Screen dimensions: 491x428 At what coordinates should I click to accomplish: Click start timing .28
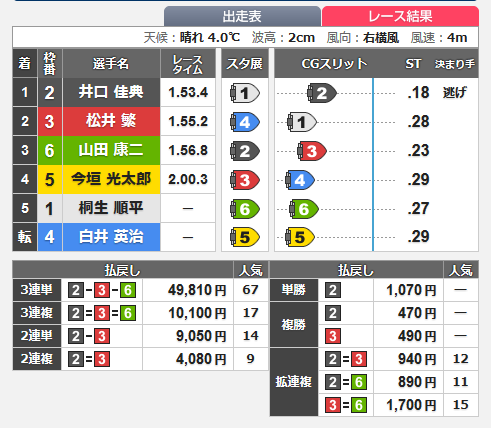(418, 121)
